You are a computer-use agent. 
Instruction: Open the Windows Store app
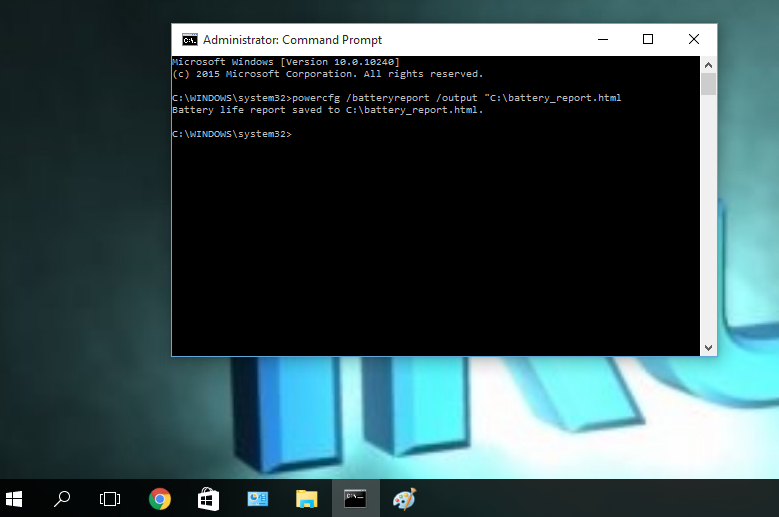(208, 499)
